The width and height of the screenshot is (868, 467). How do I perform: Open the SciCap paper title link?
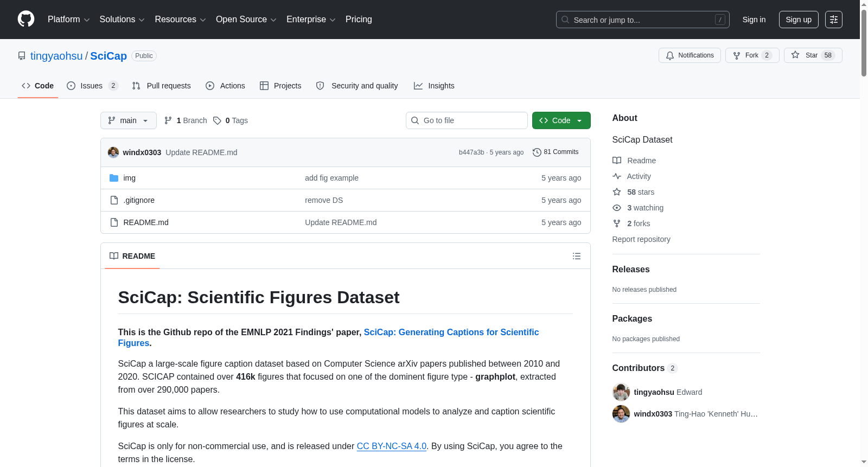tap(329, 337)
